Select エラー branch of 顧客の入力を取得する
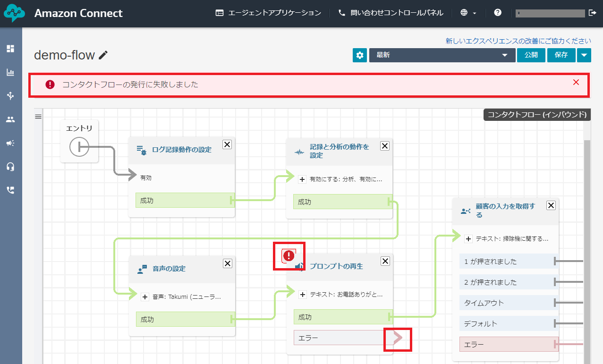Viewport: 603px width, 364px height. [509, 344]
